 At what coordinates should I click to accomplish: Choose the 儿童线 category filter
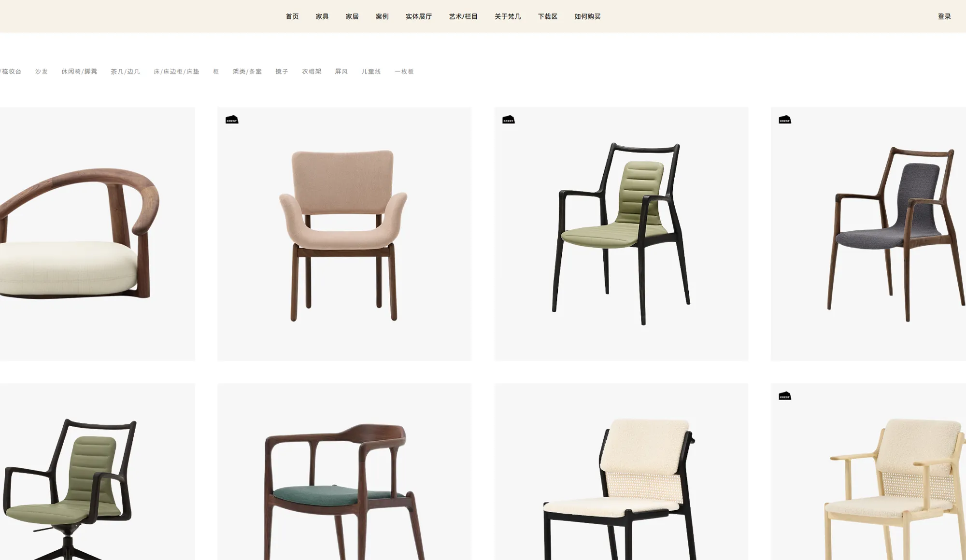[x=371, y=71]
